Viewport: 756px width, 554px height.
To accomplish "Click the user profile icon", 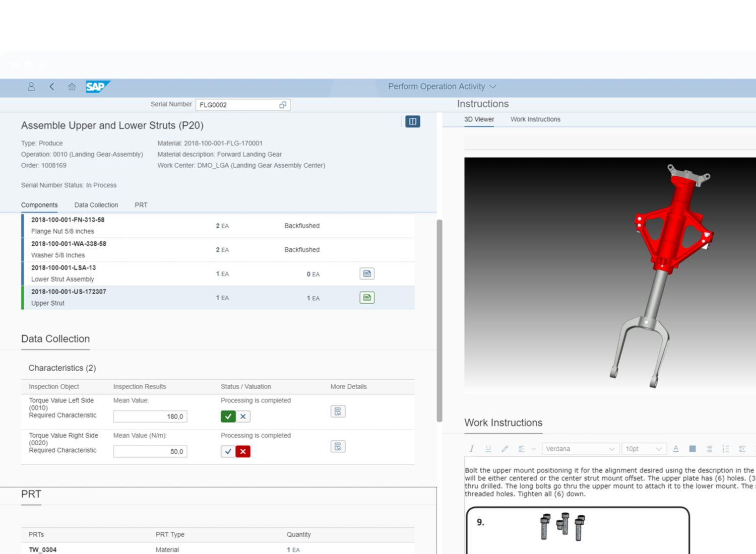I will (31, 87).
